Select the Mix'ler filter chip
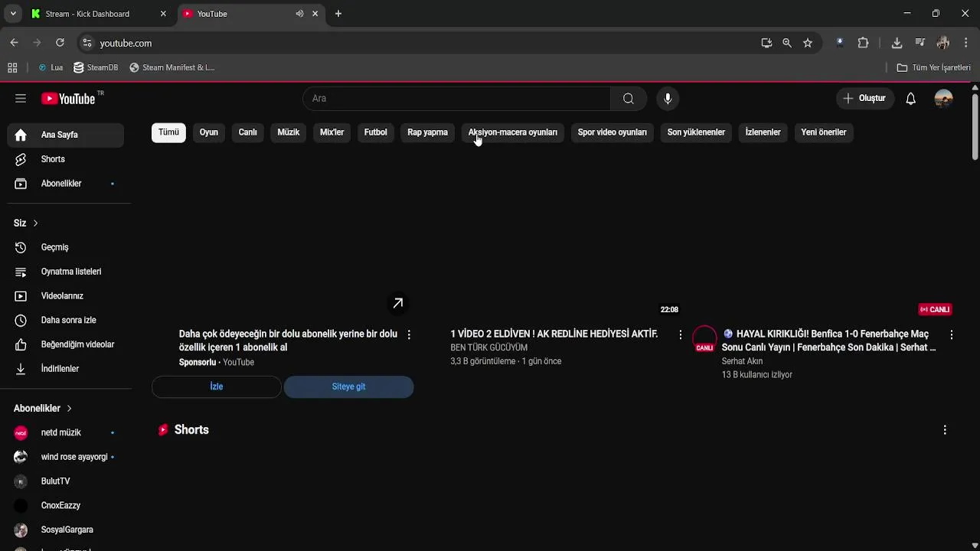Screen dimensions: 980x551 [332, 132]
